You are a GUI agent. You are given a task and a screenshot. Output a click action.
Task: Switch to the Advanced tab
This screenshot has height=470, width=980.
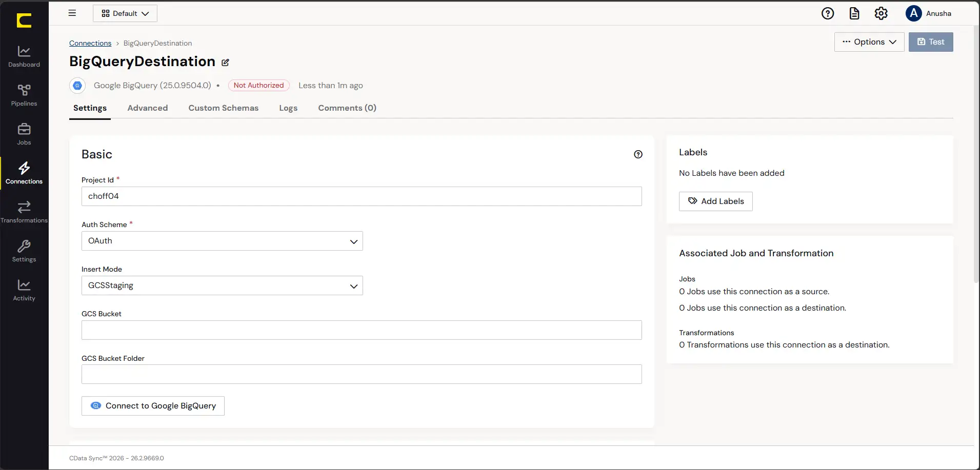coord(148,108)
